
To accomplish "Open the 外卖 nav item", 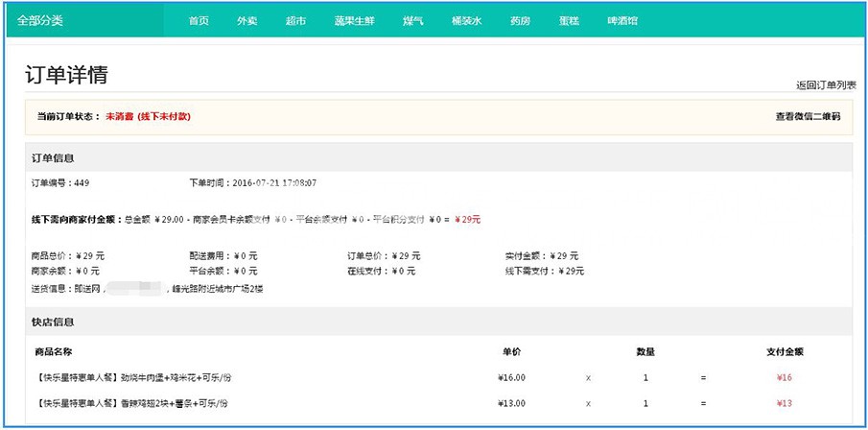I will coord(246,21).
